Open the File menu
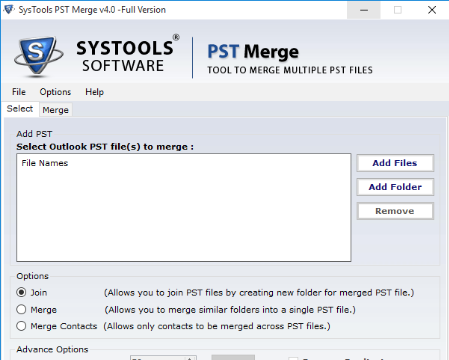The width and height of the screenshot is (449, 360). click(19, 92)
